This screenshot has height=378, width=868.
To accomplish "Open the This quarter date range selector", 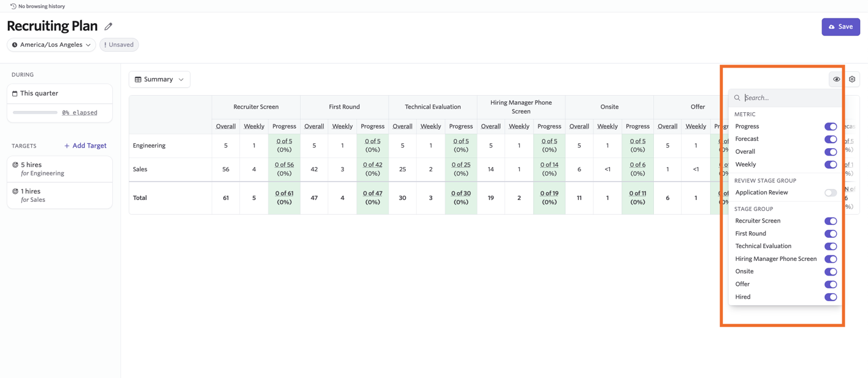I will click(x=60, y=93).
